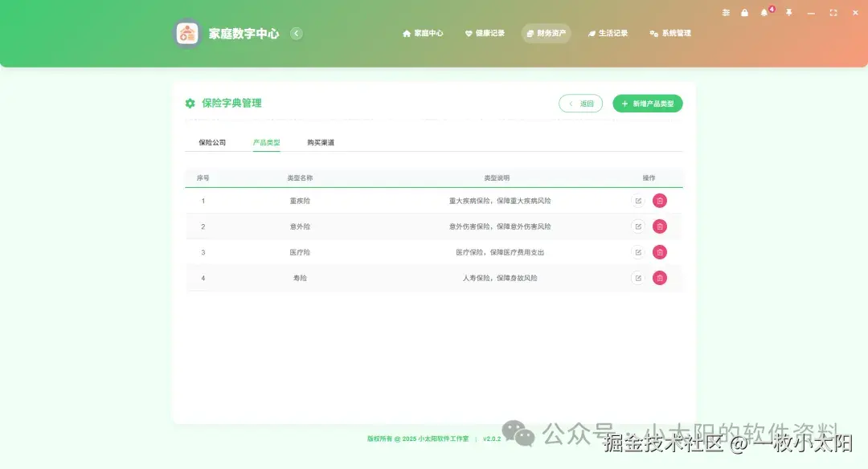
Task: Open notifications via the bell icon
Action: pyautogui.click(x=762, y=13)
